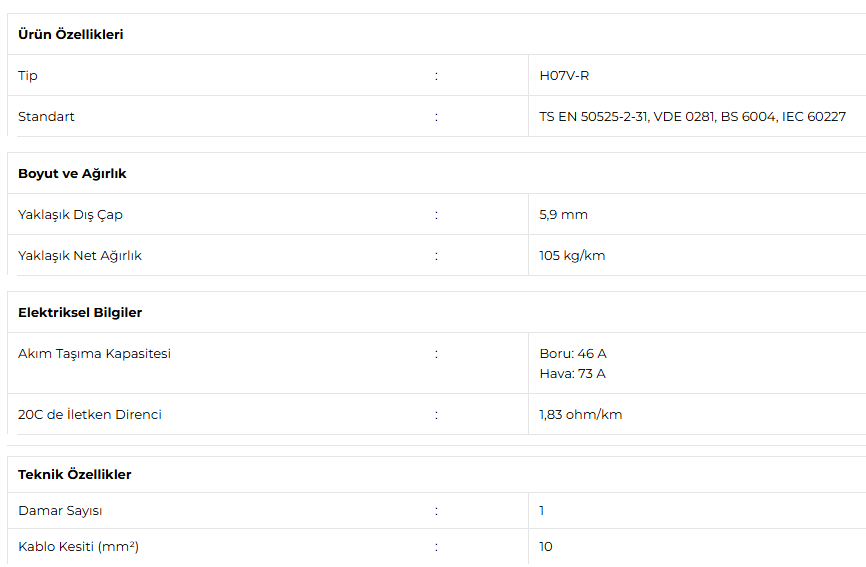
Task: Select the H07V-R type value
Action: point(564,76)
